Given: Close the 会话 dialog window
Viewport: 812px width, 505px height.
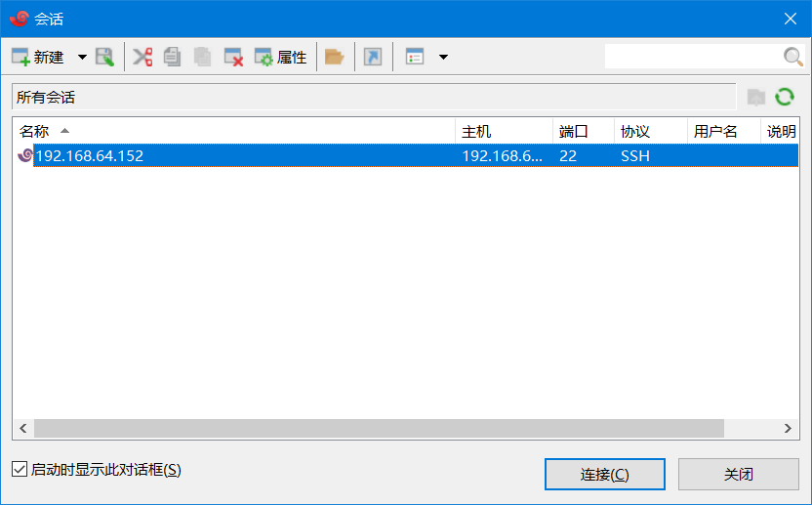Looking at the screenshot, I should (791, 19).
